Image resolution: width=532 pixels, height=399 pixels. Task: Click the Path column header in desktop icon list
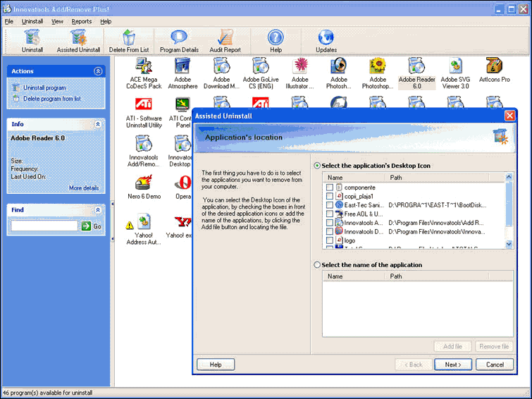437,177
